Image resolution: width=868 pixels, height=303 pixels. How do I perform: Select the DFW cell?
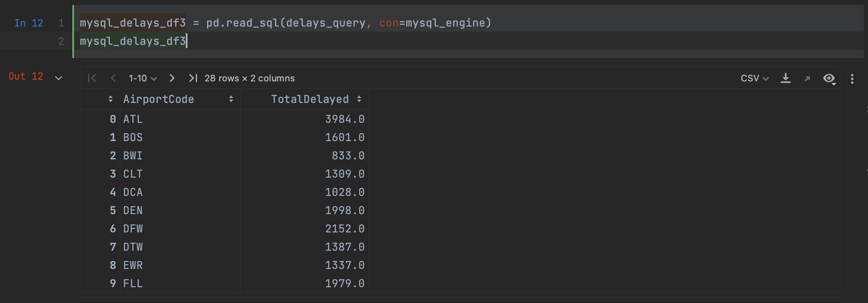point(180,229)
